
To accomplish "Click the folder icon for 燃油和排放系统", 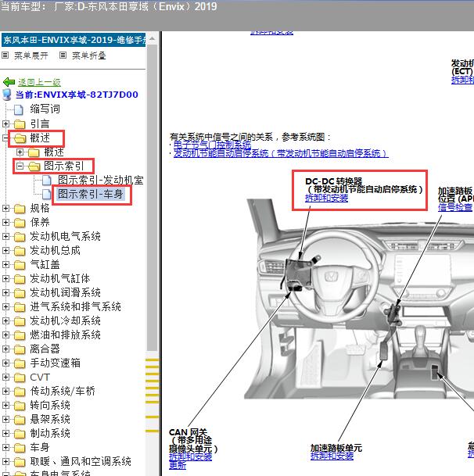I will pyautogui.click(x=20, y=335).
